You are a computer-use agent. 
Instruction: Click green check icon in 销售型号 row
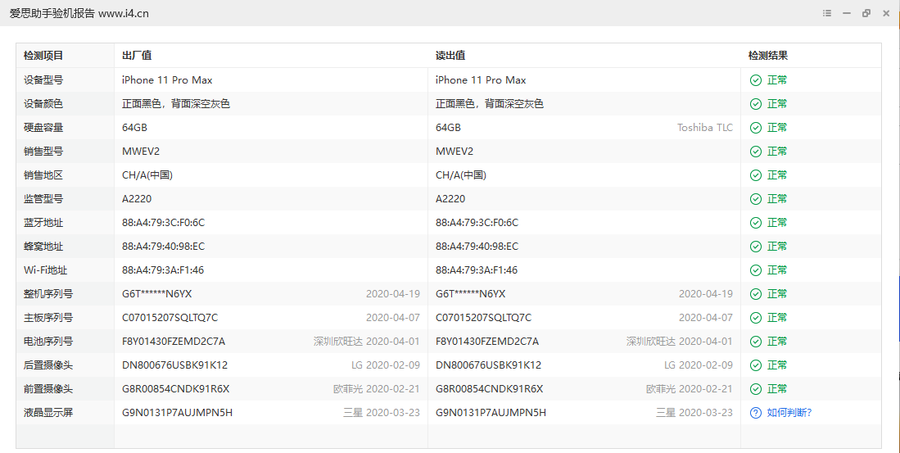coord(755,152)
